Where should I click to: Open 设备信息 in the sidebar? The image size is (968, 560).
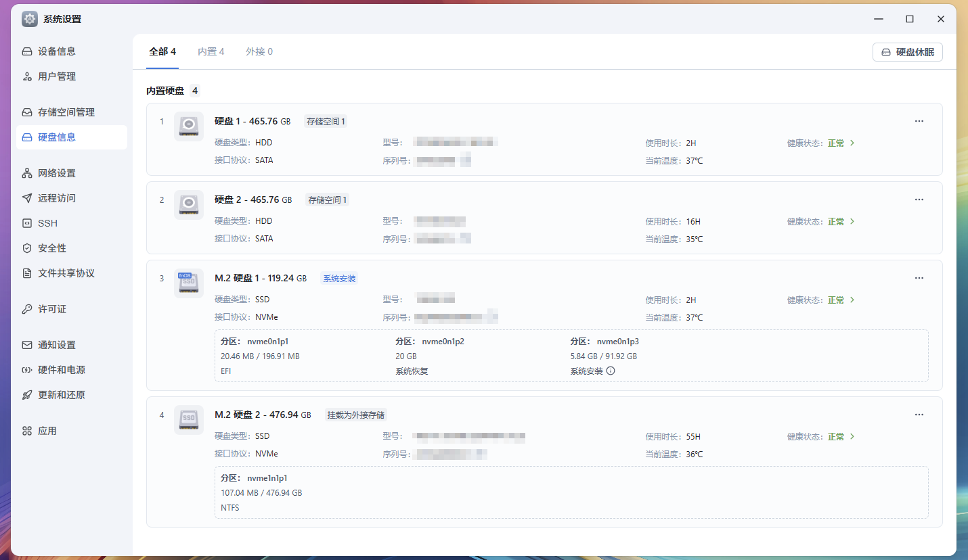(x=72, y=51)
